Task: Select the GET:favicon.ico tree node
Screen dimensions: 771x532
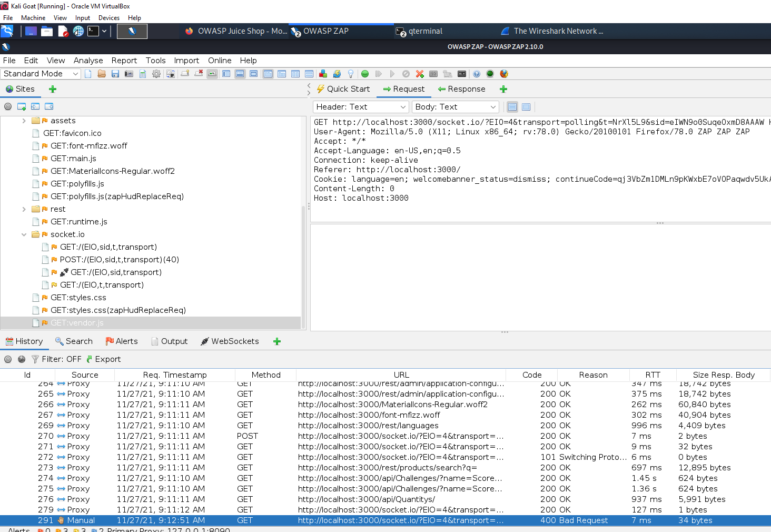Action: point(72,133)
